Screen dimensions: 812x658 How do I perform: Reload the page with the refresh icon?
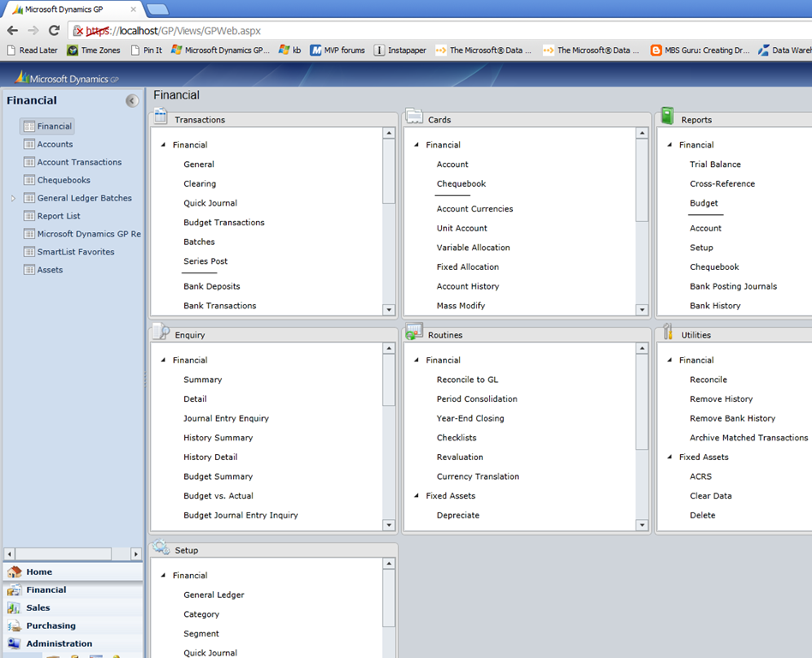(54, 31)
